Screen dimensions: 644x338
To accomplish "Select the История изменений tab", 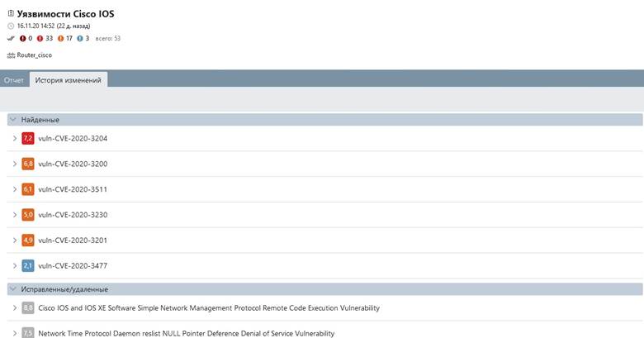I will click(x=69, y=80).
